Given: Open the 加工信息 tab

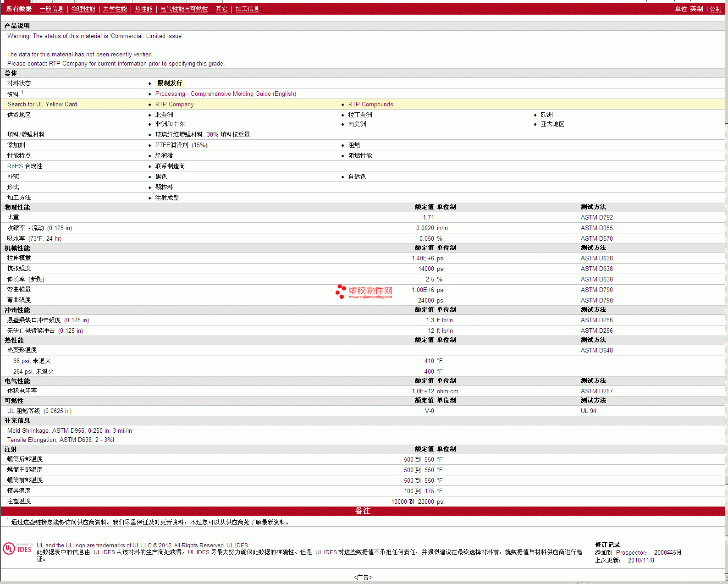Looking at the screenshot, I should pyautogui.click(x=247, y=9).
